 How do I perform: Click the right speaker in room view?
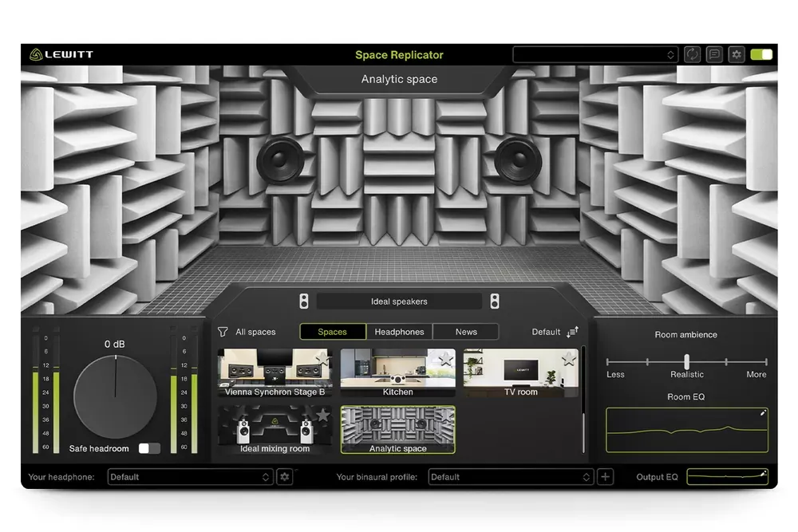518,160
